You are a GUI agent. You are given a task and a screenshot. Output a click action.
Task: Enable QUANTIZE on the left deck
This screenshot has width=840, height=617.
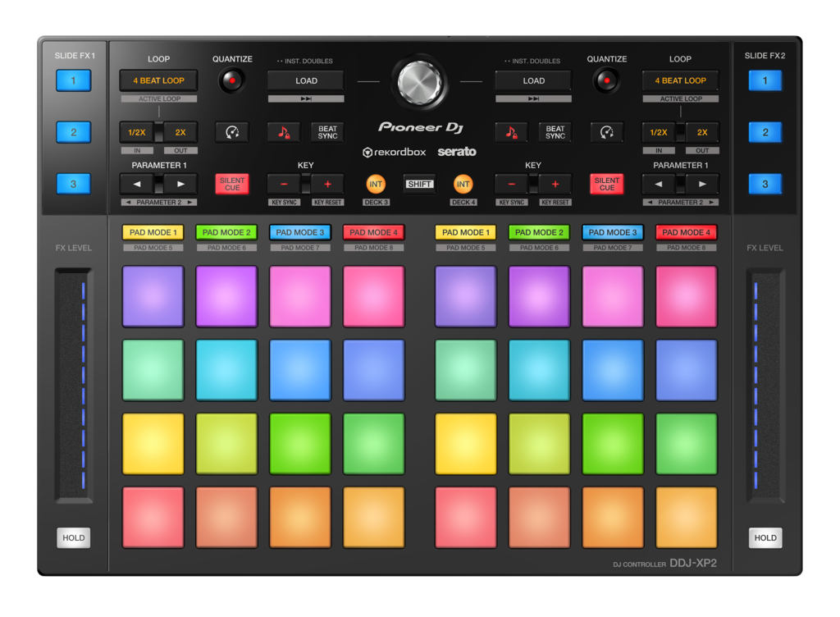(x=232, y=80)
